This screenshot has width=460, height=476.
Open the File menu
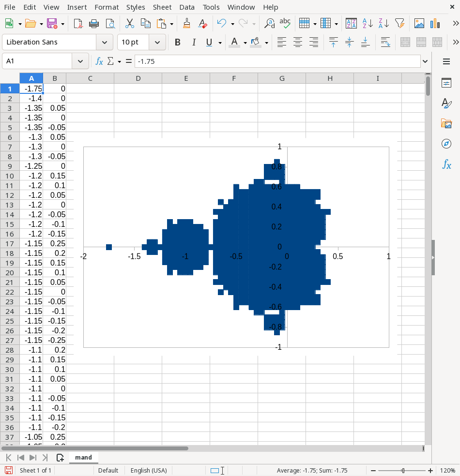10,7
